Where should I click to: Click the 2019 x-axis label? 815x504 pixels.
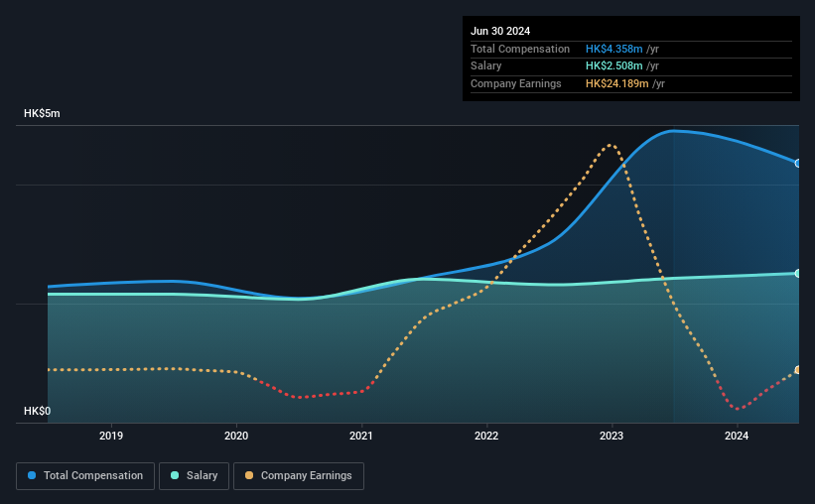(111, 436)
